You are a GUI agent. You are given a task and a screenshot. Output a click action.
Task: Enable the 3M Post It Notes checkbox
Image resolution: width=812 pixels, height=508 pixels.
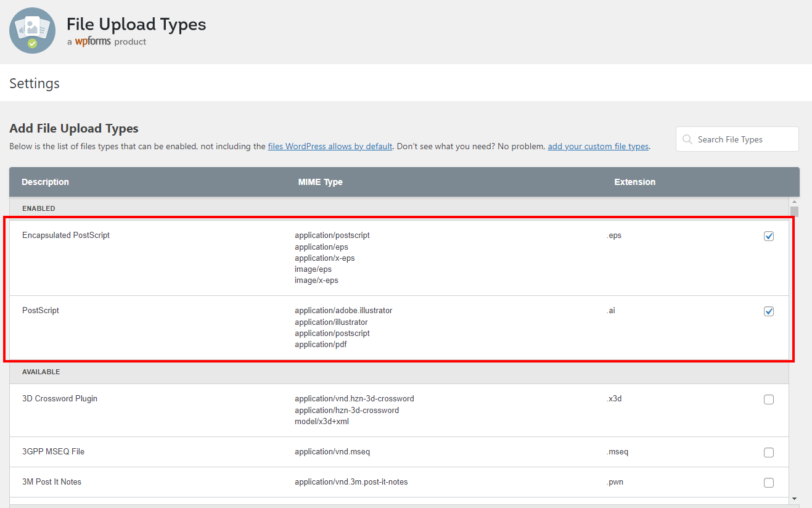pos(769,483)
